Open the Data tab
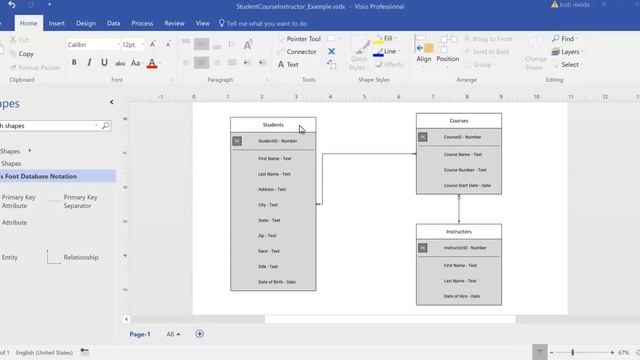The height and width of the screenshot is (360, 640). coord(113,24)
